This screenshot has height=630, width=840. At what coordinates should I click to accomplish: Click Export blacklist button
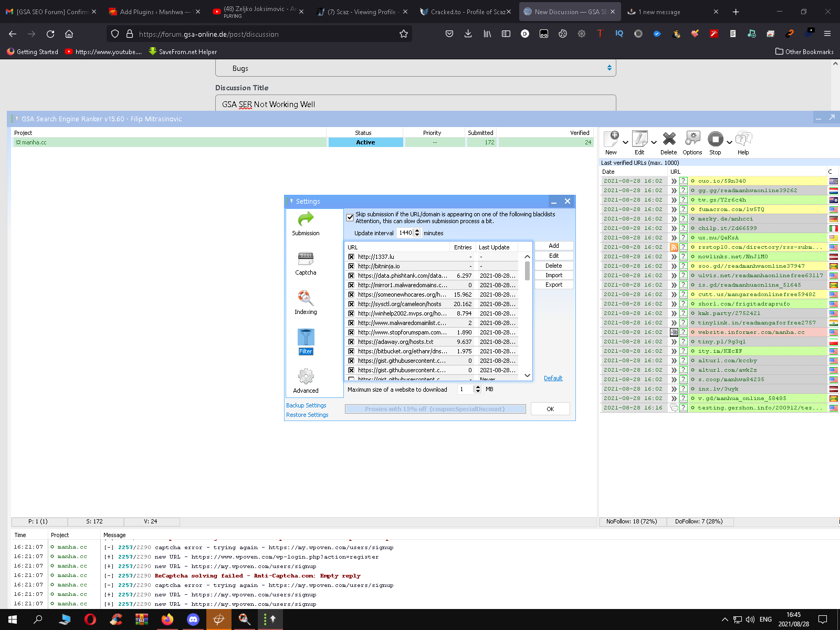point(554,285)
